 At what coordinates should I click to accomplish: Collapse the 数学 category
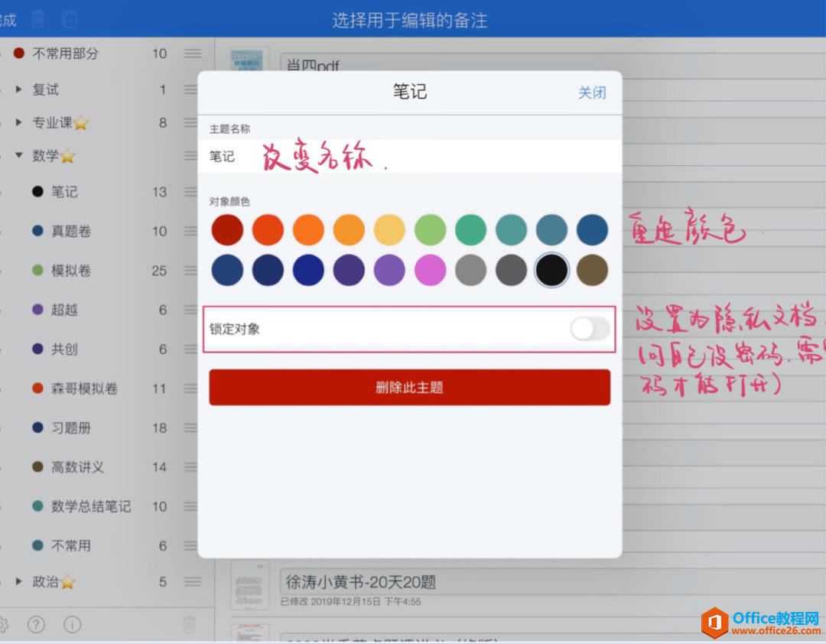[18, 155]
